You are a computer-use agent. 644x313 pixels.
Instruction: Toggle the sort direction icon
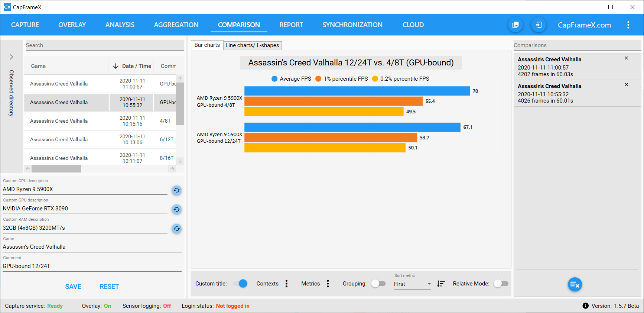point(441,284)
